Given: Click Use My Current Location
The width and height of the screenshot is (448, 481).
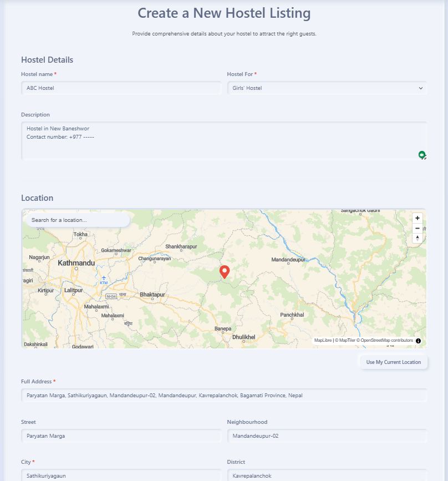Looking at the screenshot, I should pyautogui.click(x=394, y=362).
